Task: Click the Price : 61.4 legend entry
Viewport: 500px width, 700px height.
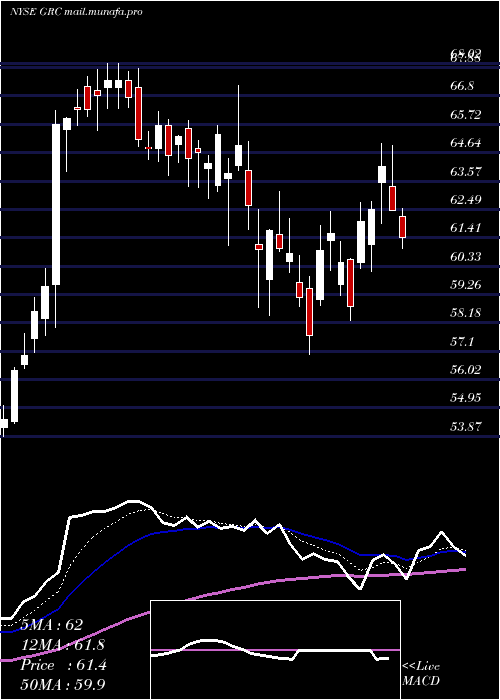Action: click(63, 665)
